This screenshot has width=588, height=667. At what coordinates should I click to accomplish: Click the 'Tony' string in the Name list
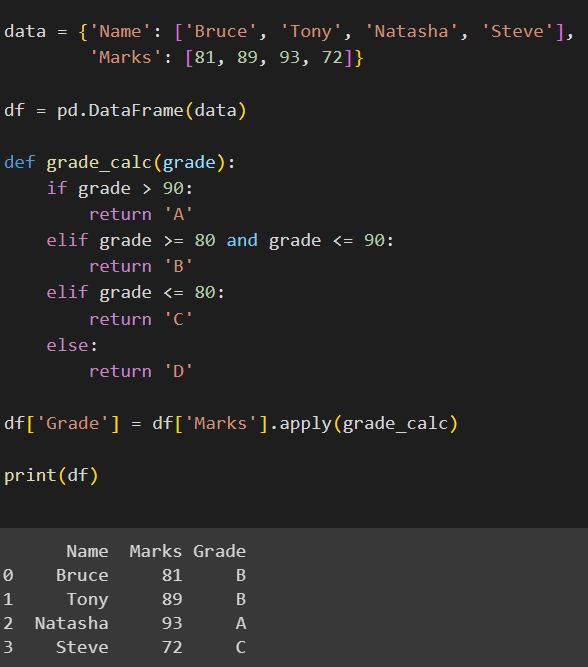(x=311, y=31)
